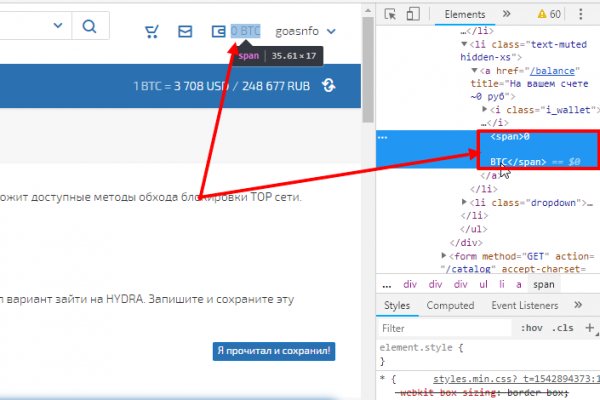The width and height of the screenshot is (600, 400).
Task: Toggle the :hov element state panel
Action: pyautogui.click(x=532, y=328)
